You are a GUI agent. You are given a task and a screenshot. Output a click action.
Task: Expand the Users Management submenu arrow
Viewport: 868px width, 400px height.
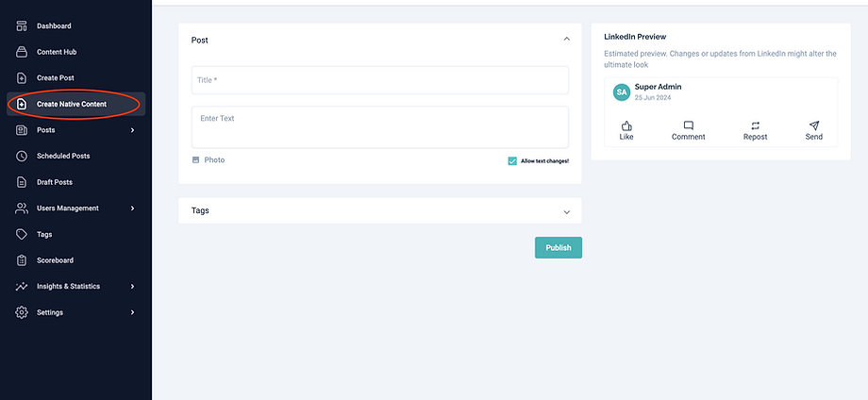tap(132, 208)
